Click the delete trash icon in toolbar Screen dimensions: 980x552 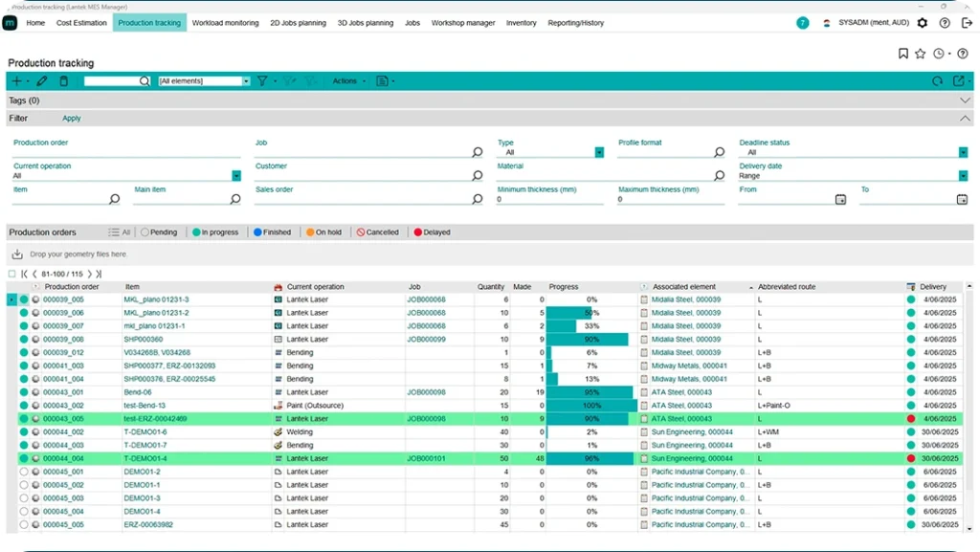coord(64,81)
